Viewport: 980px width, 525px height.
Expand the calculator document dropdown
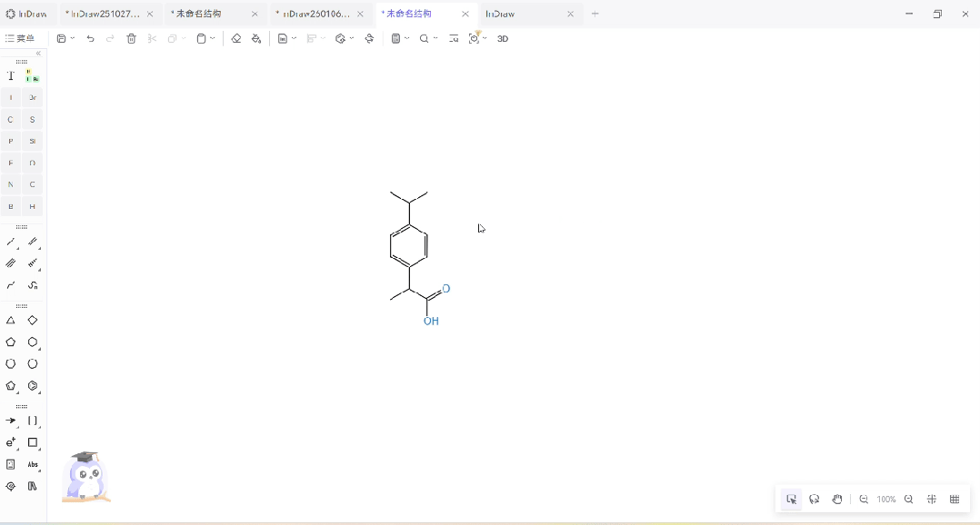407,39
